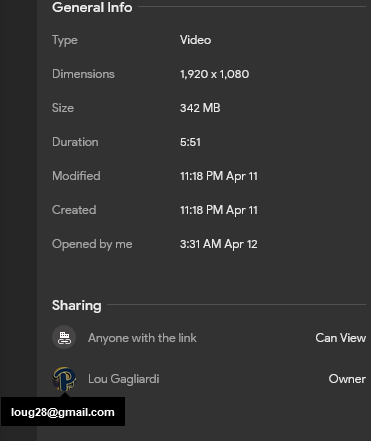Click the Opened by me label

pyautogui.click(x=92, y=244)
